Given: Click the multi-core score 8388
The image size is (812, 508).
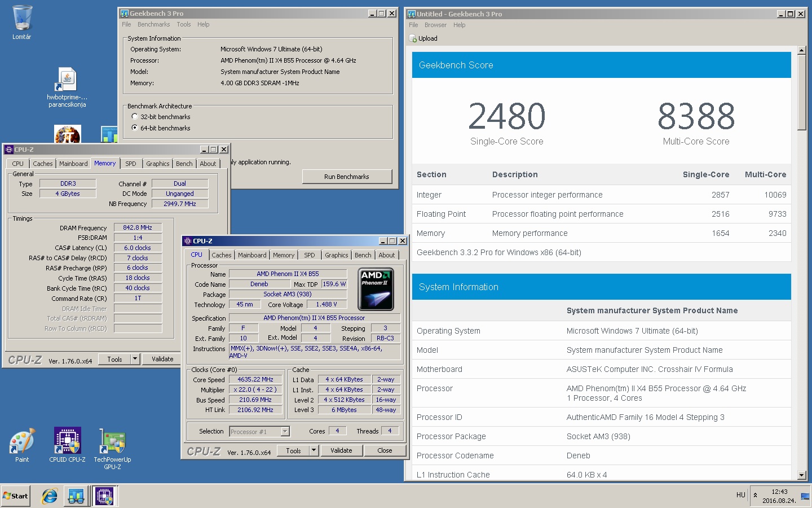Looking at the screenshot, I should click(696, 116).
